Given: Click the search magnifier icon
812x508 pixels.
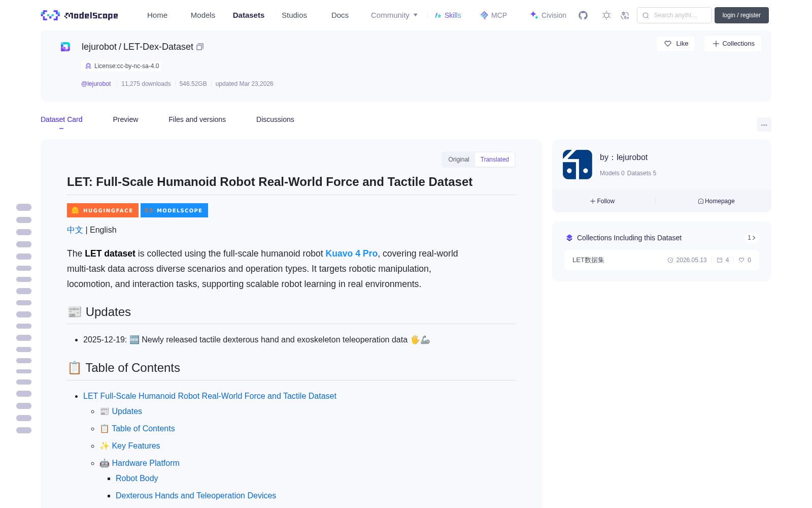Looking at the screenshot, I should [x=646, y=15].
